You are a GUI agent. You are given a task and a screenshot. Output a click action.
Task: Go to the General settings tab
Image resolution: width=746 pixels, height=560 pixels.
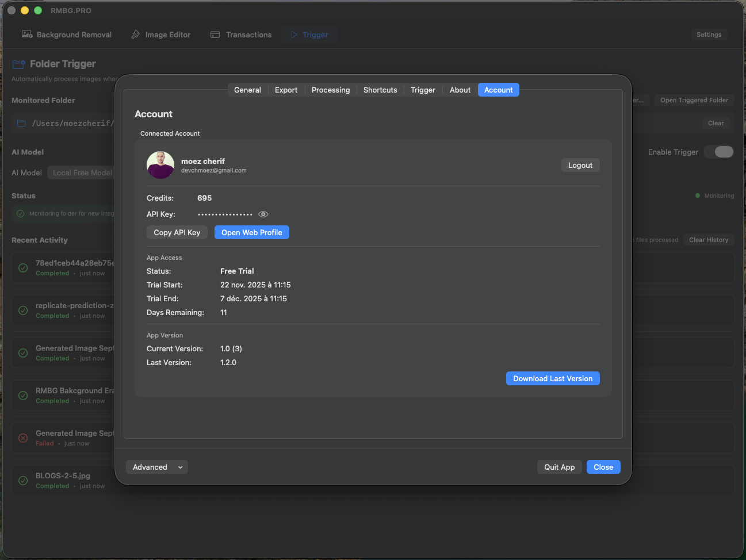pyautogui.click(x=247, y=90)
